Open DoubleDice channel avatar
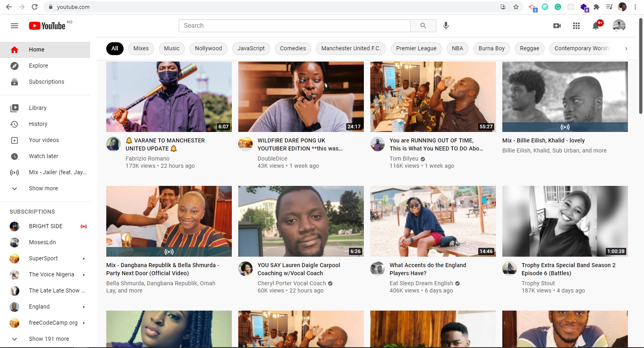This screenshot has width=644, height=348. 246,144
